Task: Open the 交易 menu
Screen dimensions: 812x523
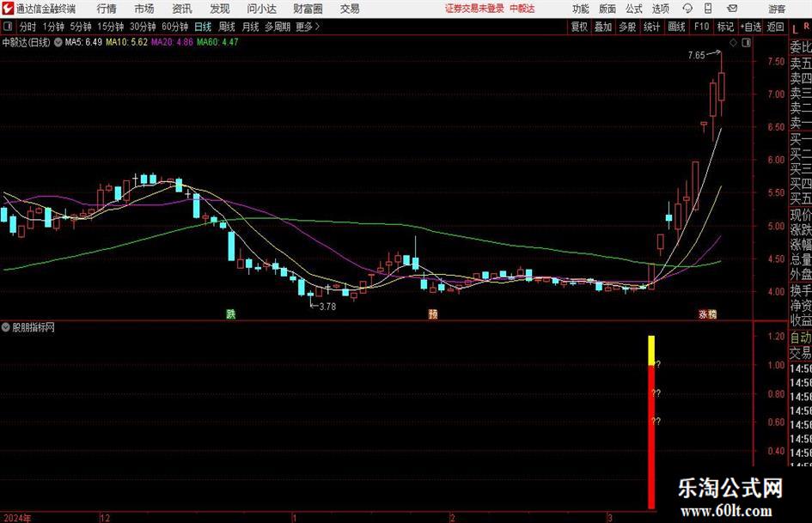Action: click(350, 9)
